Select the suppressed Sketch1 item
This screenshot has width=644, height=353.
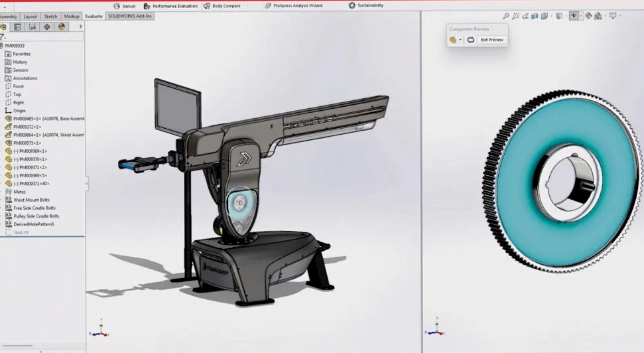pyautogui.click(x=17, y=233)
